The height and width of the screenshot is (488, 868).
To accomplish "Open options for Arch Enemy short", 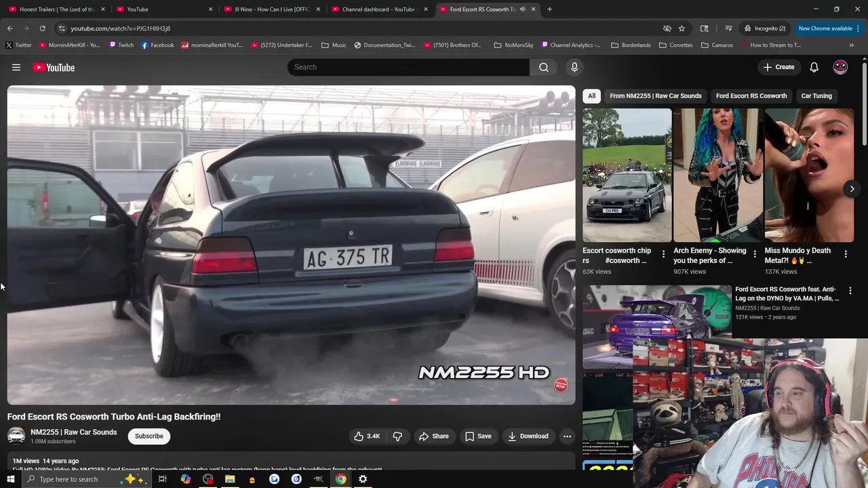I will (754, 254).
